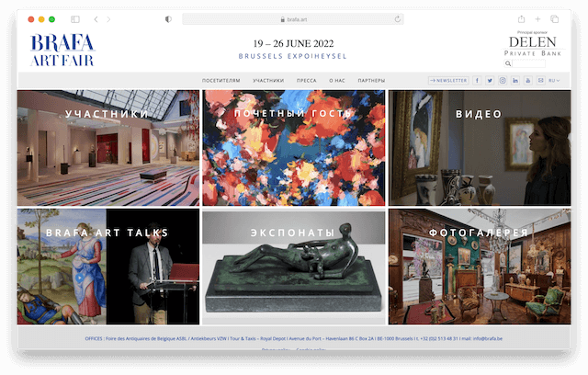Click the info@brafa.be email link
This screenshot has height=375, width=588.
[488, 338]
